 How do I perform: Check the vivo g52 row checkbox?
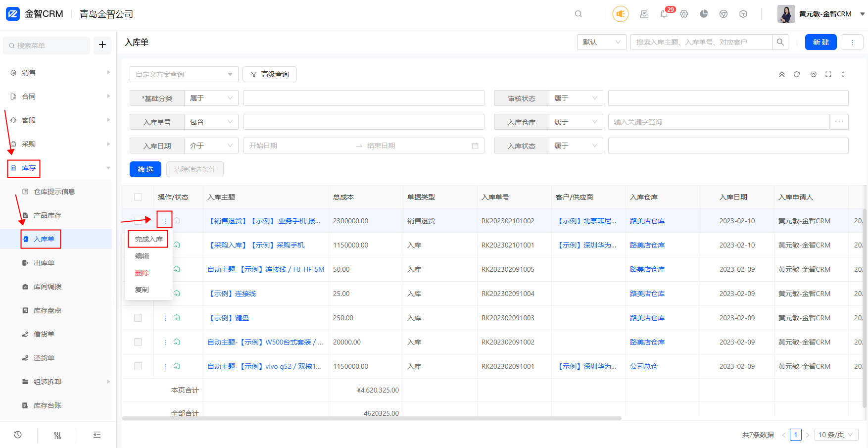(138, 366)
